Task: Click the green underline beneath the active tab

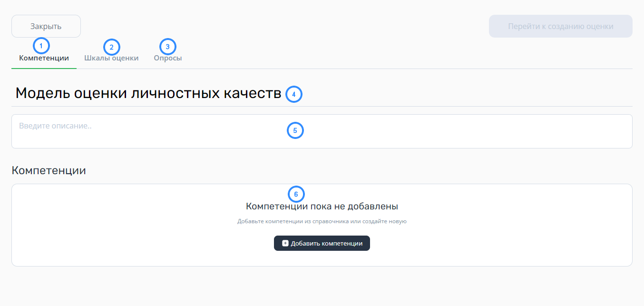Action: (x=44, y=69)
